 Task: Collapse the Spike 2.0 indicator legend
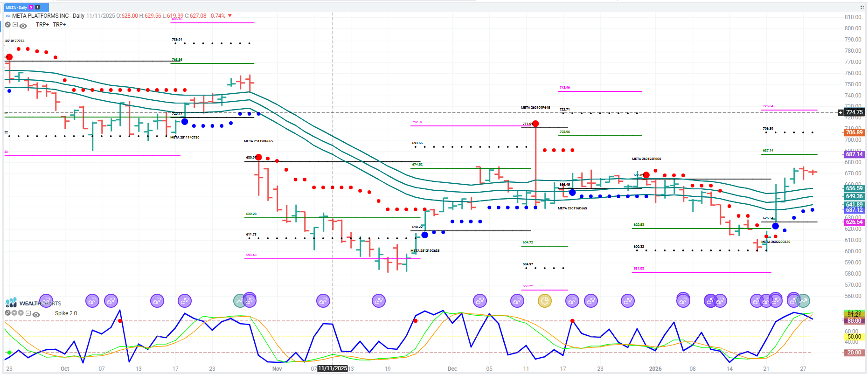pos(28,313)
